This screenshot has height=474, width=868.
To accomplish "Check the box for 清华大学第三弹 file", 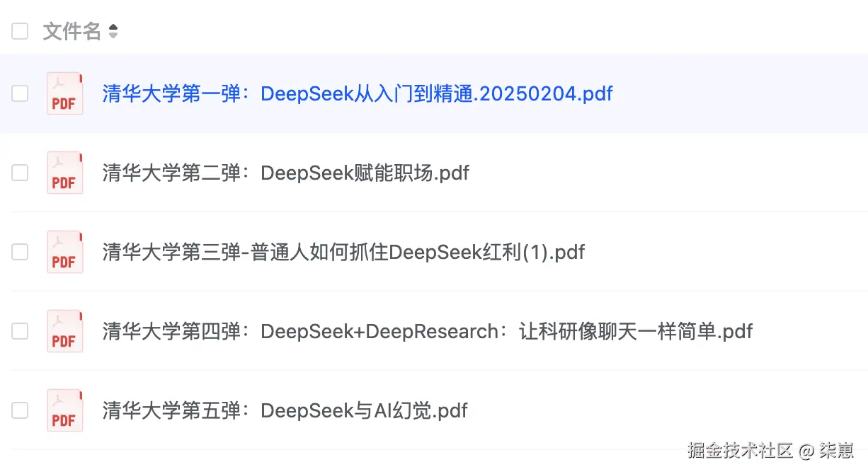I will click(x=20, y=252).
